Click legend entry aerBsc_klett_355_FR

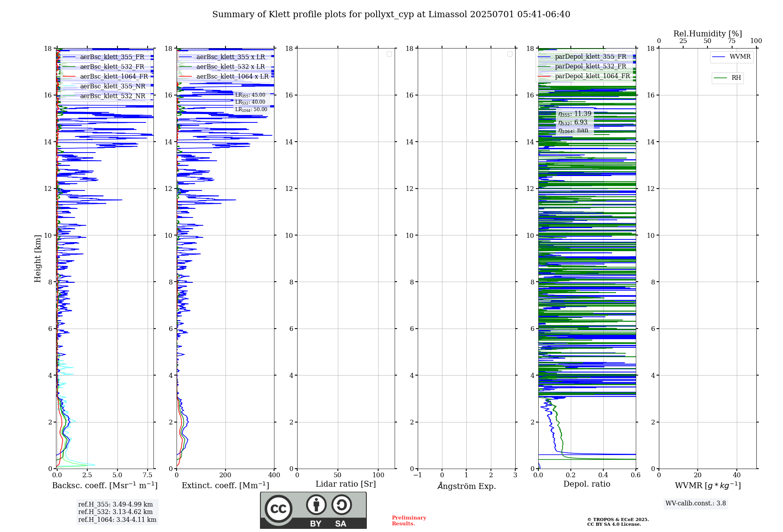[x=104, y=57]
